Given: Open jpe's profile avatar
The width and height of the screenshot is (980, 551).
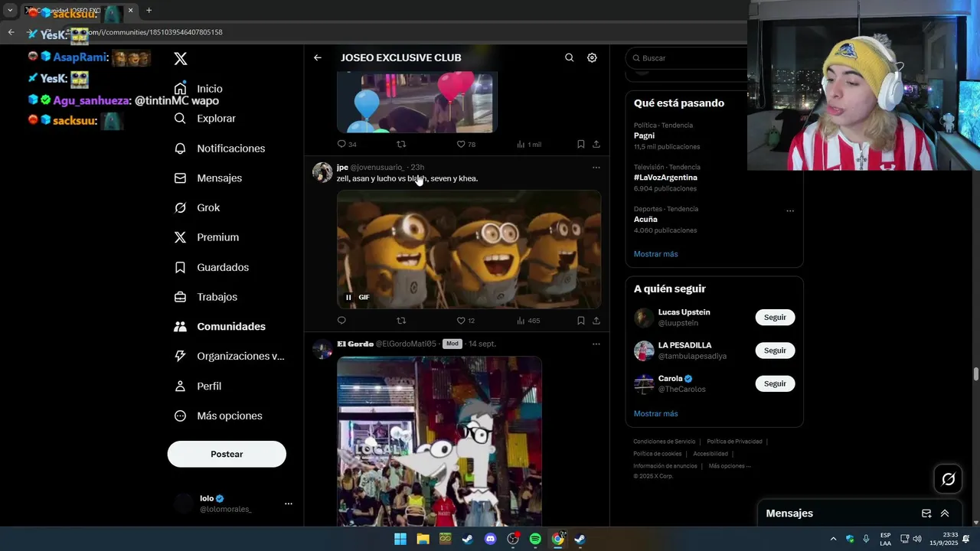Looking at the screenshot, I should 322,172.
